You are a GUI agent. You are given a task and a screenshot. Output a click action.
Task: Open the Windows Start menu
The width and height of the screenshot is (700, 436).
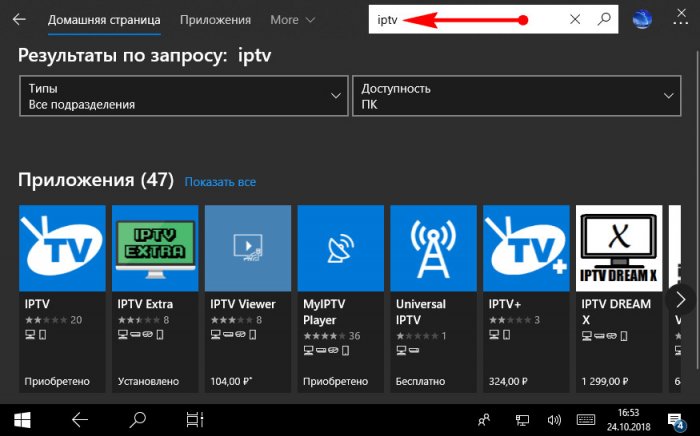click(22, 419)
